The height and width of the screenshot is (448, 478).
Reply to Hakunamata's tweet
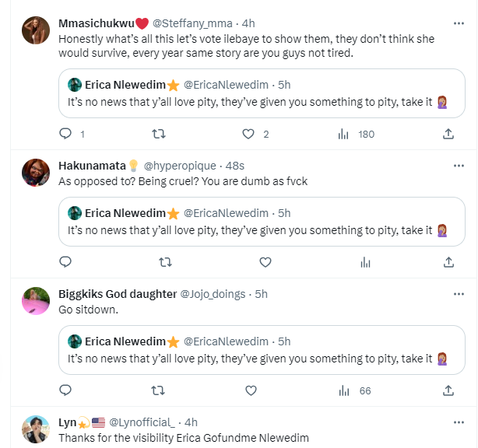click(x=65, y=262)
